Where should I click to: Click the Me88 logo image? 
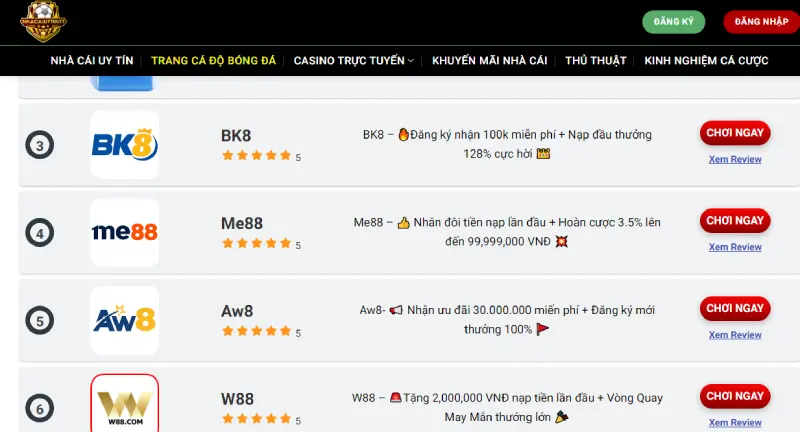(x=124, y=232)
